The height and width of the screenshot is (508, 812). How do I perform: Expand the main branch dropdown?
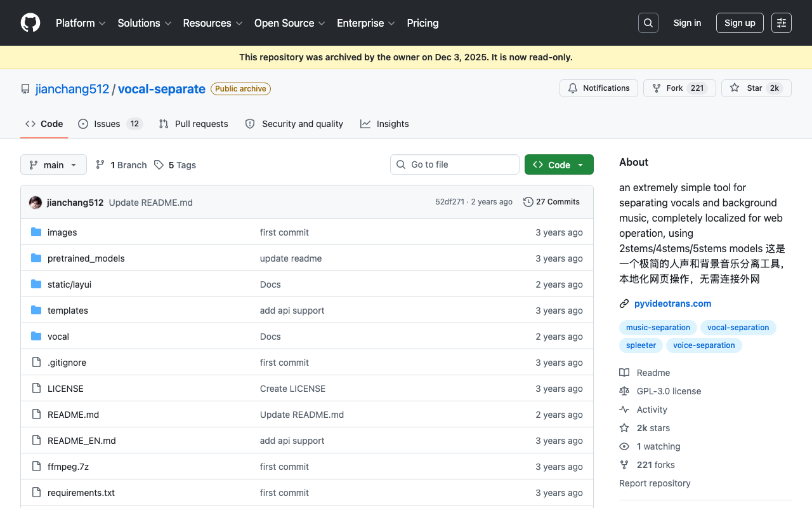[53, 164]
